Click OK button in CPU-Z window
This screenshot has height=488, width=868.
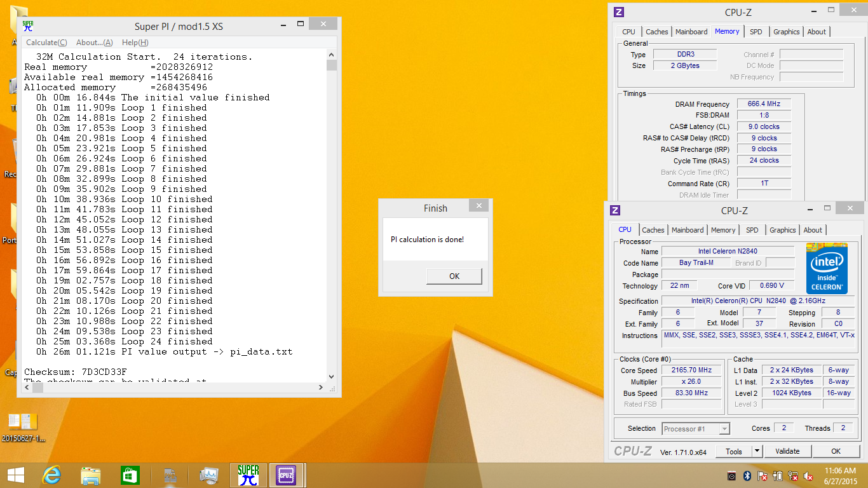click(836, 451)
